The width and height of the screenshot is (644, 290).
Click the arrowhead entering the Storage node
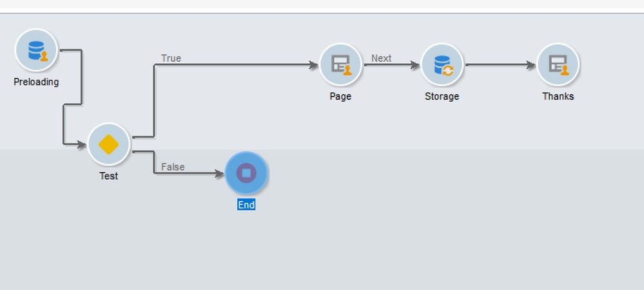coord(415,64)
